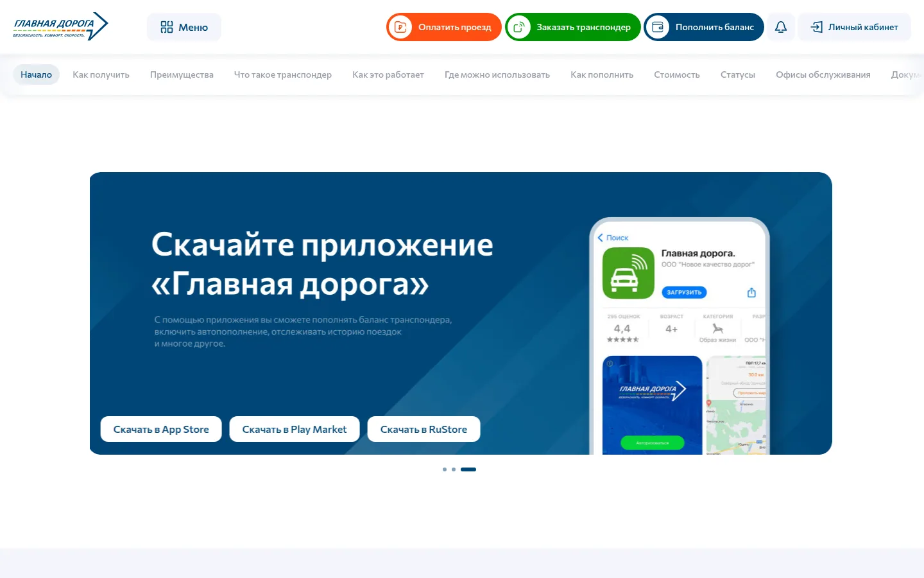Click Скачать в RuStore
The image size is (924, 578).
[424, 429]
